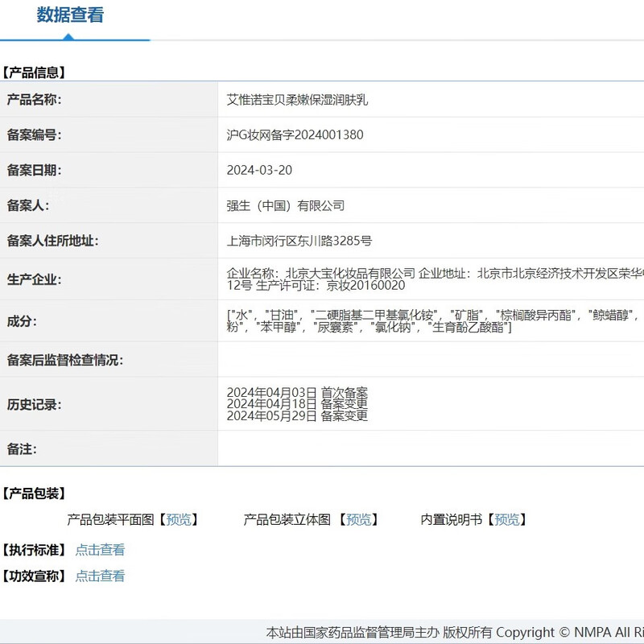The width and height of the screenshot is (644, 644).
Task: Click the ingredient 生育酚乙酸酯
Action: tap(468, 328)
